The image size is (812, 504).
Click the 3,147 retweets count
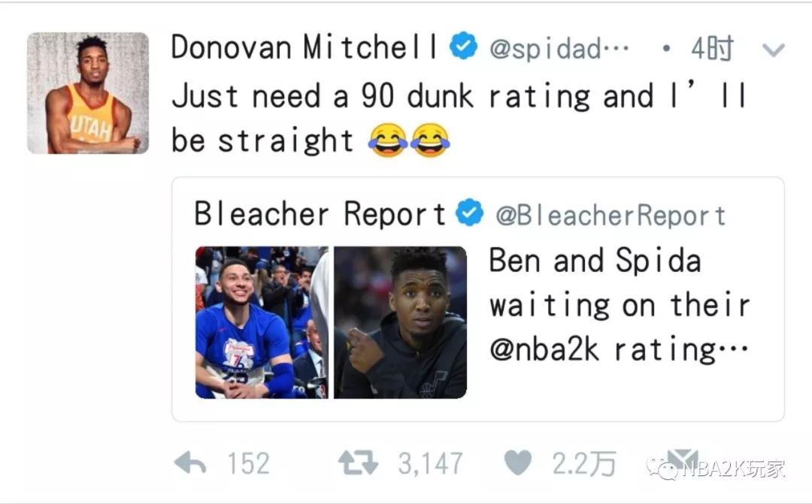pos(430,463)
